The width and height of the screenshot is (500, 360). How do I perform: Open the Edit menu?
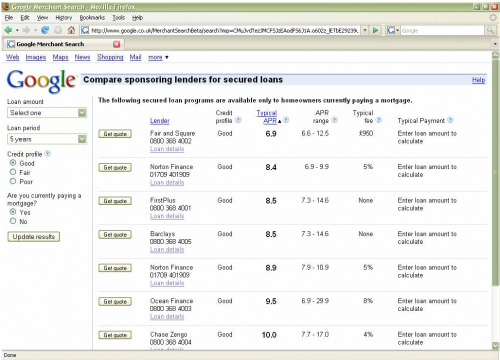[x=25, y=18]
